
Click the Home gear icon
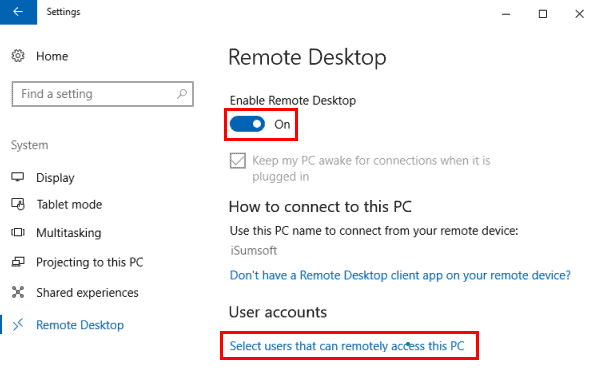(18, 56)
